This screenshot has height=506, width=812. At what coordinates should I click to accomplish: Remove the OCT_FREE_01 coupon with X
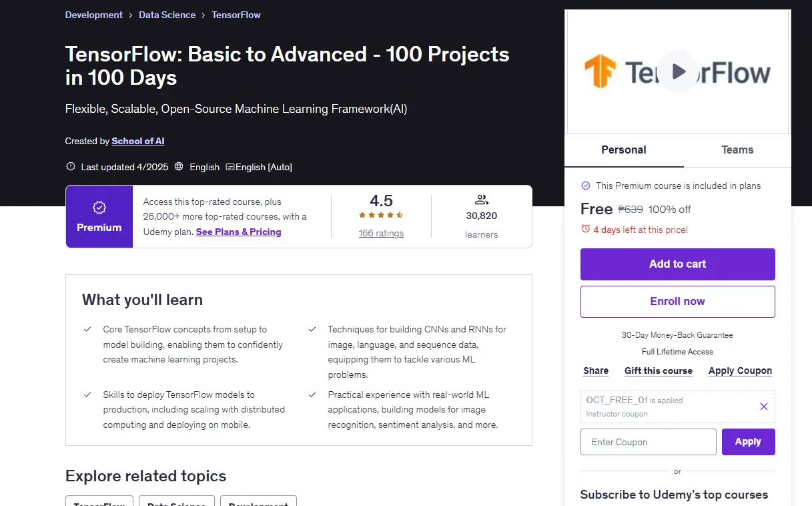coord(764,407)
